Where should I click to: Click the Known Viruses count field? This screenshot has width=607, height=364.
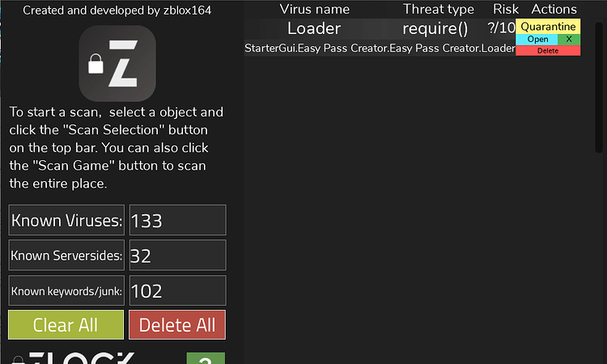(x=177, y=220)
